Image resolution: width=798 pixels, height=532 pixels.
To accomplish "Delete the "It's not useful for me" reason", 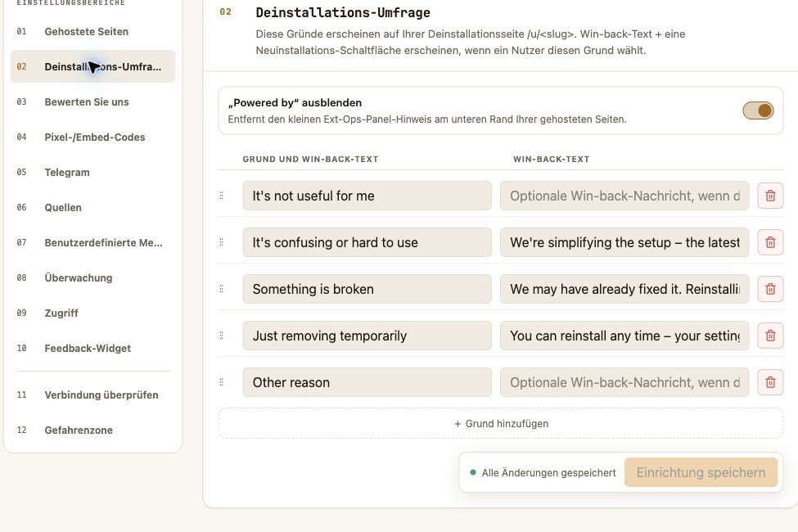I will tap(770, 196).
